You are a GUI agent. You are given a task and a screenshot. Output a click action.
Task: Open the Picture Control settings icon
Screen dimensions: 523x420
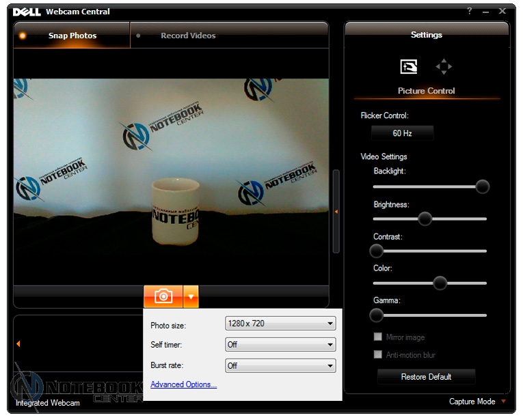click(x=409, y=67)
